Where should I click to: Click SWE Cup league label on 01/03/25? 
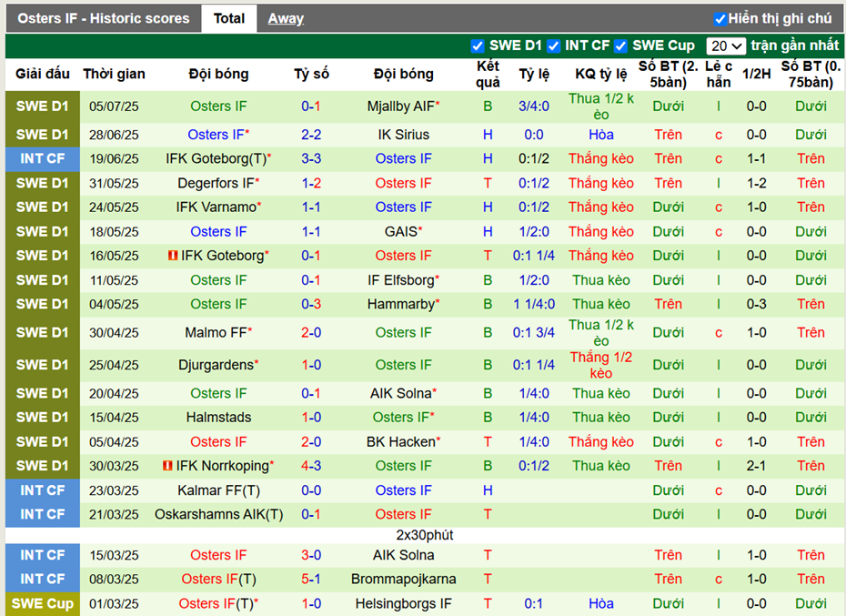coord(43,603)
